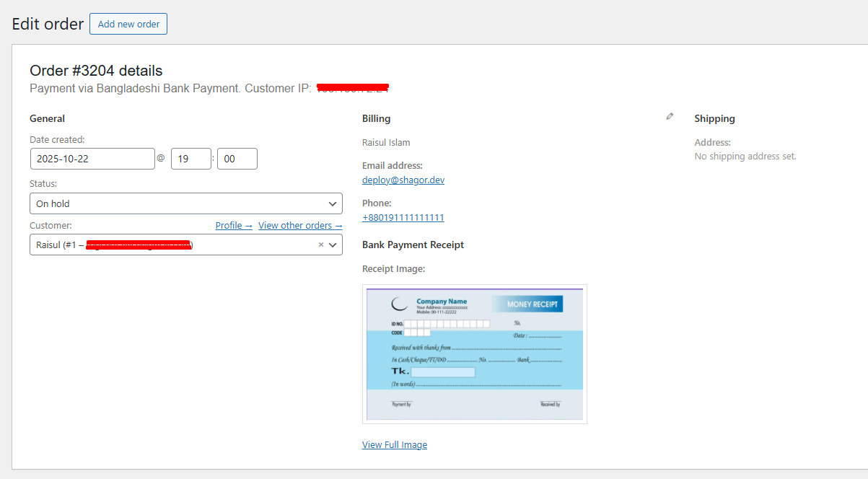Edit the billing address via the pencil icon
Viewport: 868px width, 479px height.
pos(670,116)
